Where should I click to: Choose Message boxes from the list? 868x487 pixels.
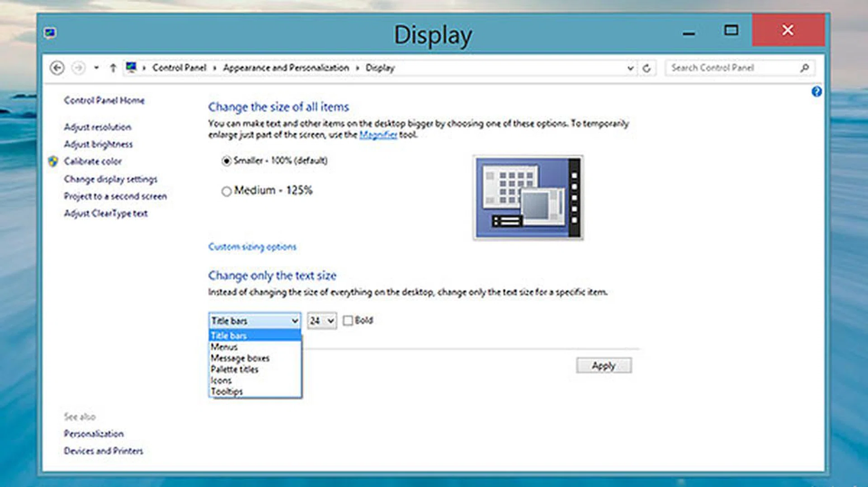coord(240,358)
